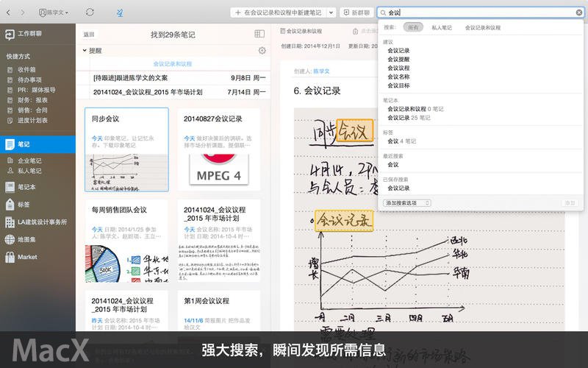
Task: Open the 同步会议 note card
Action: (x=121, y=149)
